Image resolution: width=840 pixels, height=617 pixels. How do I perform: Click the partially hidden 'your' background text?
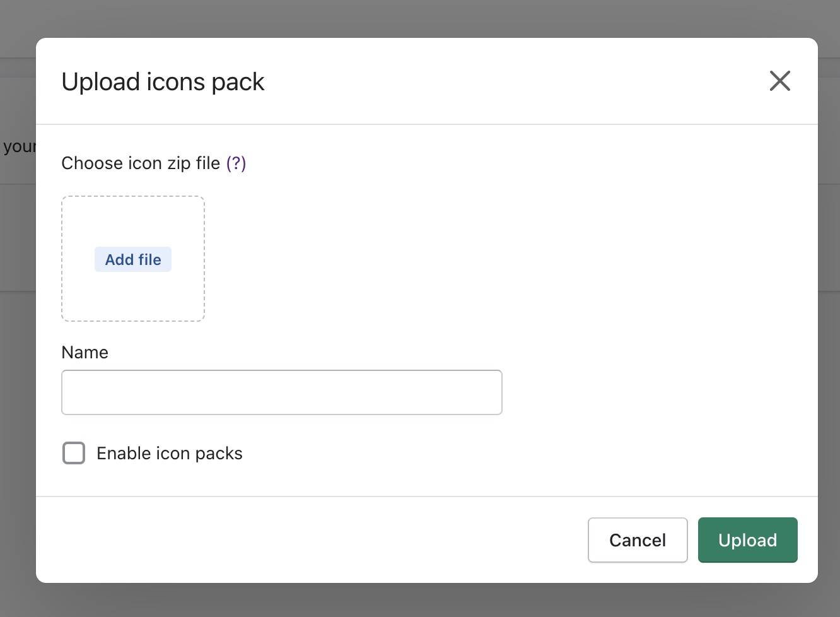coord(18,147)
